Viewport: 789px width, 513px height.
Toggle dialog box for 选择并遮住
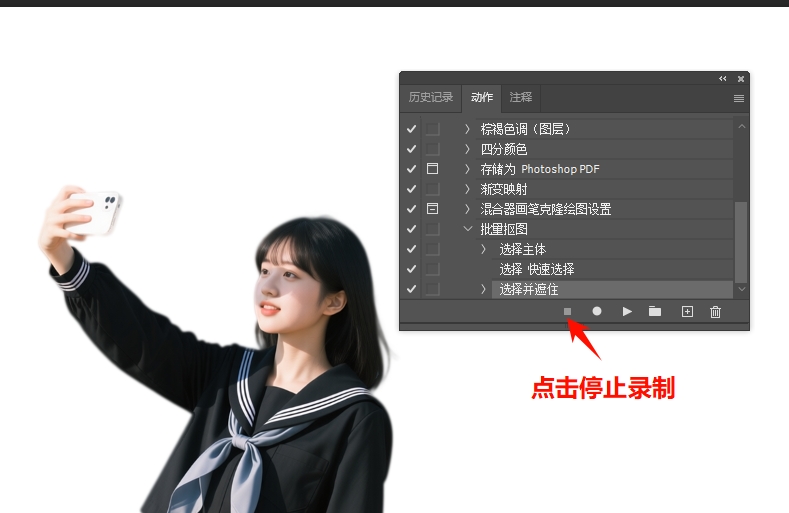(432, 289)
